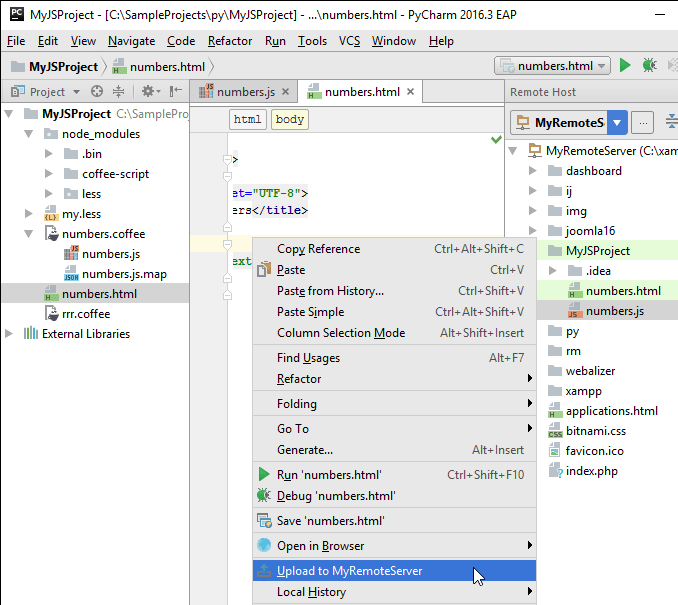Close the numbers.js editor tab
Screen dimensions: 678x605
pyautogui.click(x=285, y=92)
